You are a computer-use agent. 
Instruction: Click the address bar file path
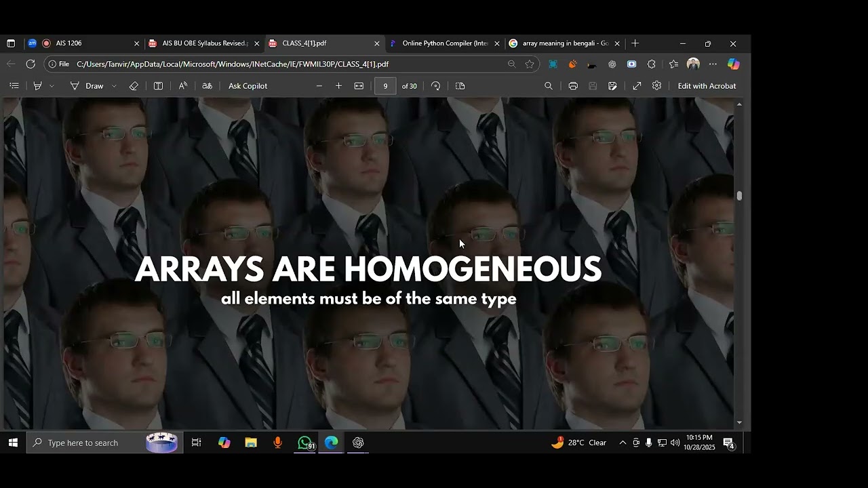click(233, 64)
